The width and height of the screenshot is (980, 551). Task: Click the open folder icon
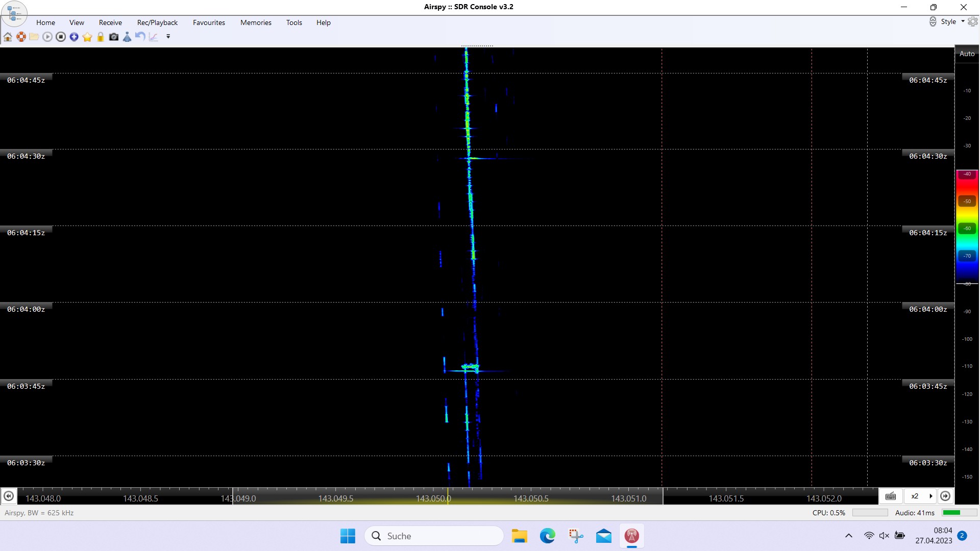point(34,37)
